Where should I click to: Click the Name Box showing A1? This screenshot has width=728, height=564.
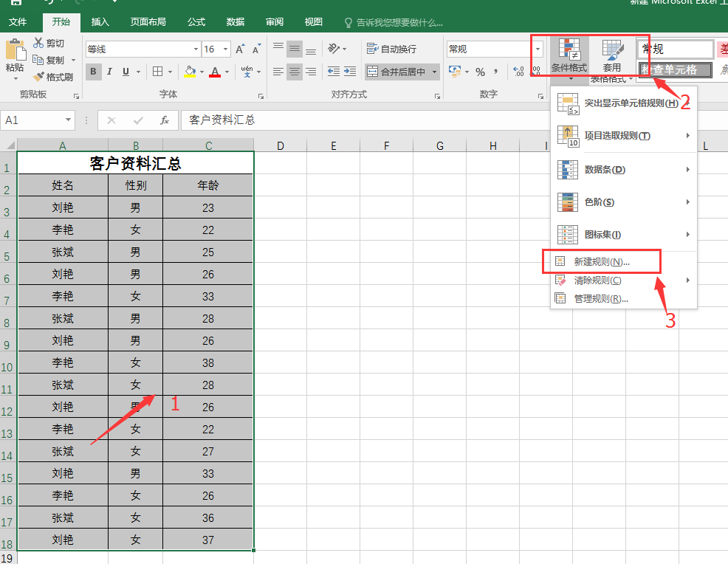(x=32, y=120)
